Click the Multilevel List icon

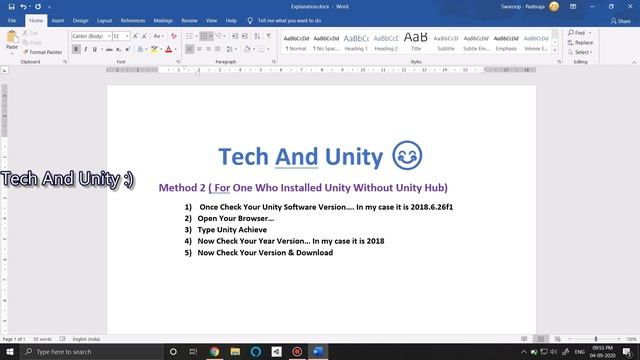tap(219, 36)
